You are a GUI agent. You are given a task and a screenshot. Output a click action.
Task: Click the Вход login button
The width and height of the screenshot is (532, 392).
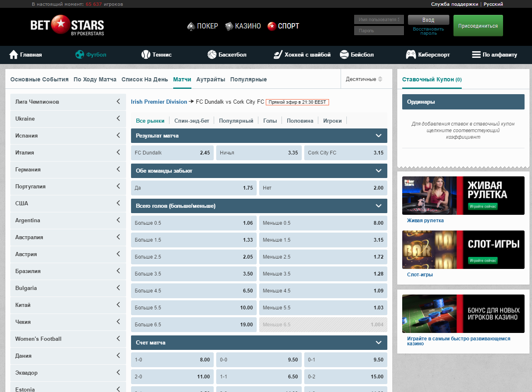point(428,20)
